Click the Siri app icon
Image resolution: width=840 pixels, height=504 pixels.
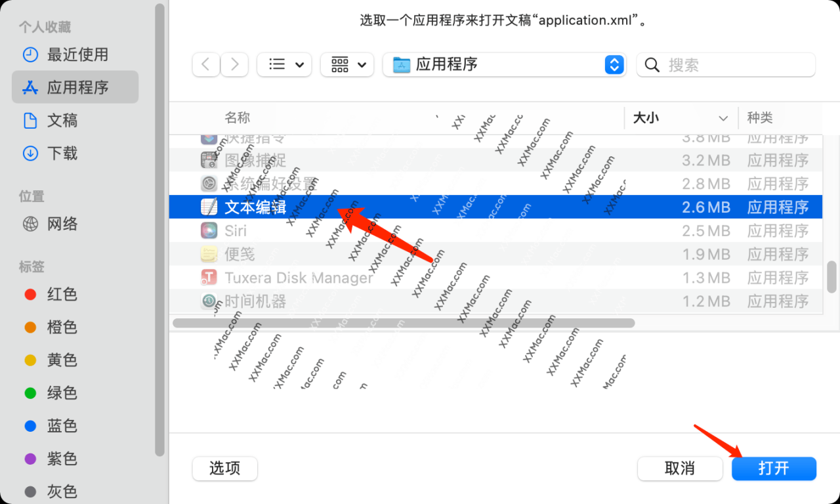coord(209,230)
